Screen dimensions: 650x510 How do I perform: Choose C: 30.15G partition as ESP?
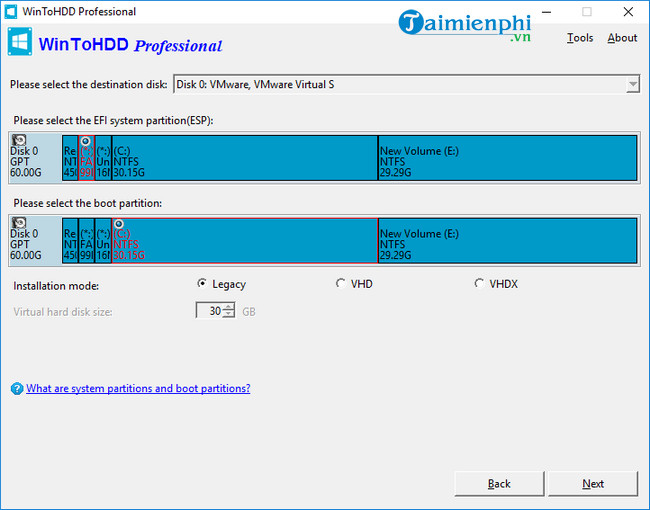tap(245, 158)
